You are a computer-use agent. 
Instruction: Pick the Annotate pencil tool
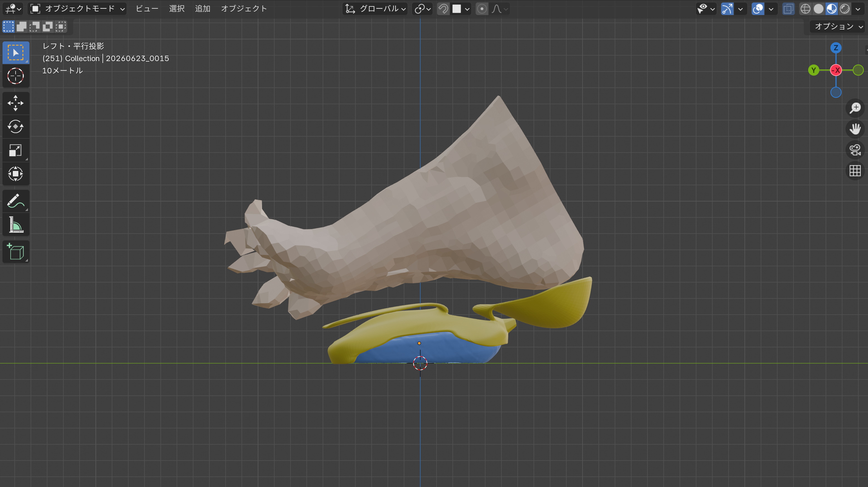point(16,201)
